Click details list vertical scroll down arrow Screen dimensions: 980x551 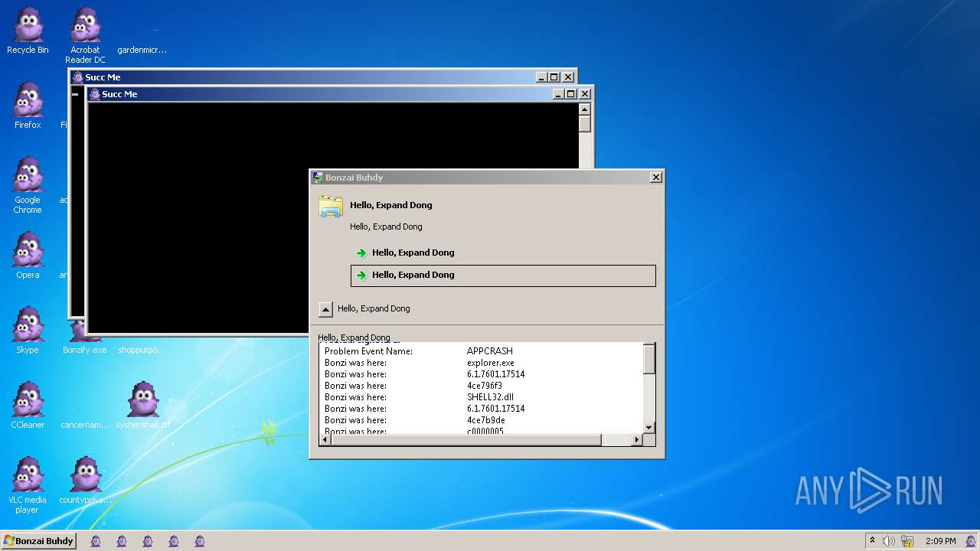coord(649,428)
